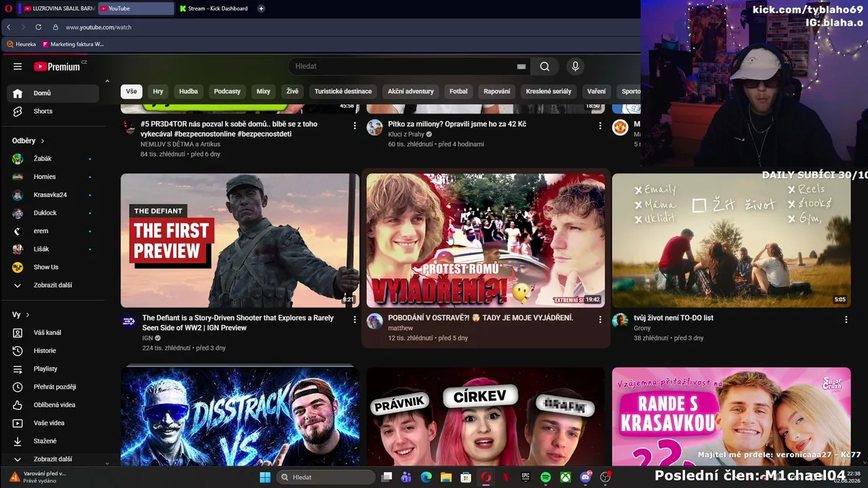Image resolution: width=868 pixels, height=488 pixels.
Task: Click the matthew channel avatar
Action: 375,321
